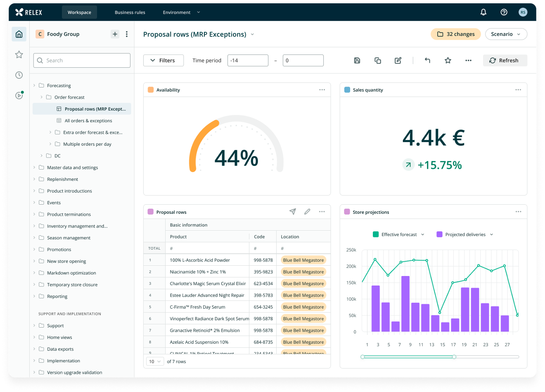Viewport: 545px width, 392px height.
Task: Click the save icon in the toolbar
Action: 357,60
